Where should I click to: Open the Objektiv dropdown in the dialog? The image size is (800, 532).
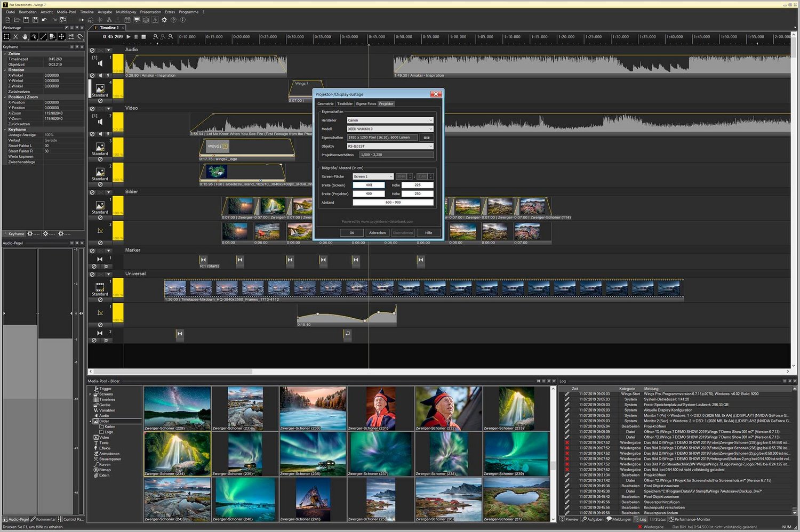pyautogui.click(x=390, y=146)
